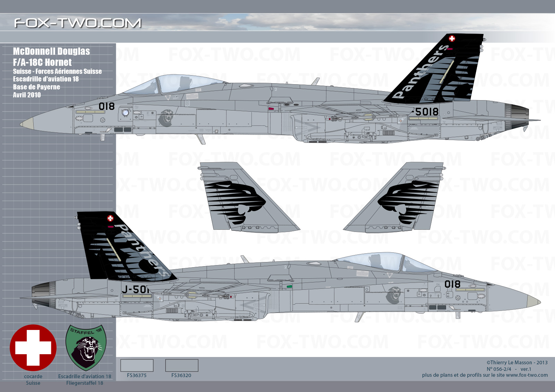Click the FS36320 label text
The width and height of the screenshot is (555, 392).
click(x=181, y=375)
